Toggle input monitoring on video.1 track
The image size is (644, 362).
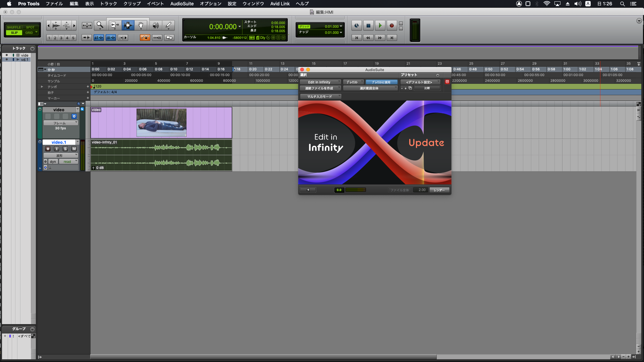point(57,149)
